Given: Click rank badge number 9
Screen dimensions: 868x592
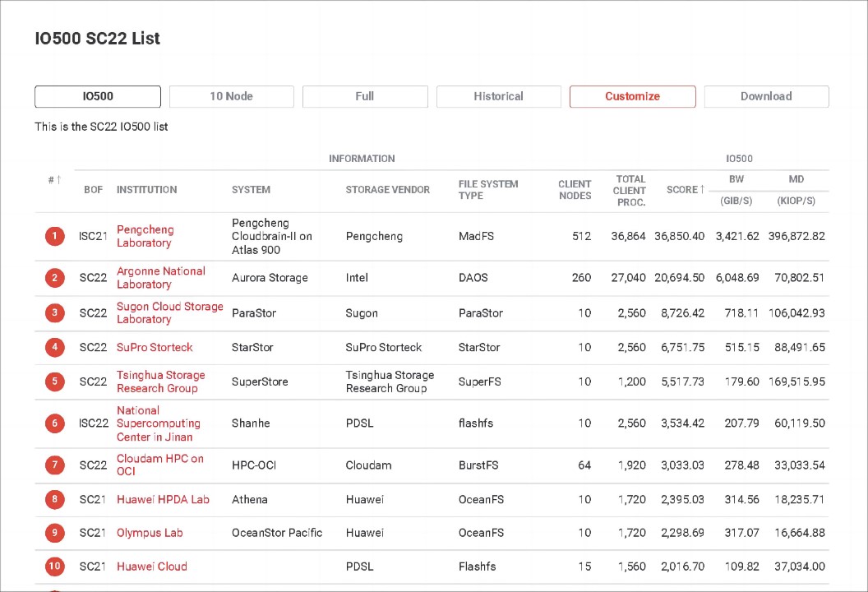Looking at the screenshot, I should 55,533.
